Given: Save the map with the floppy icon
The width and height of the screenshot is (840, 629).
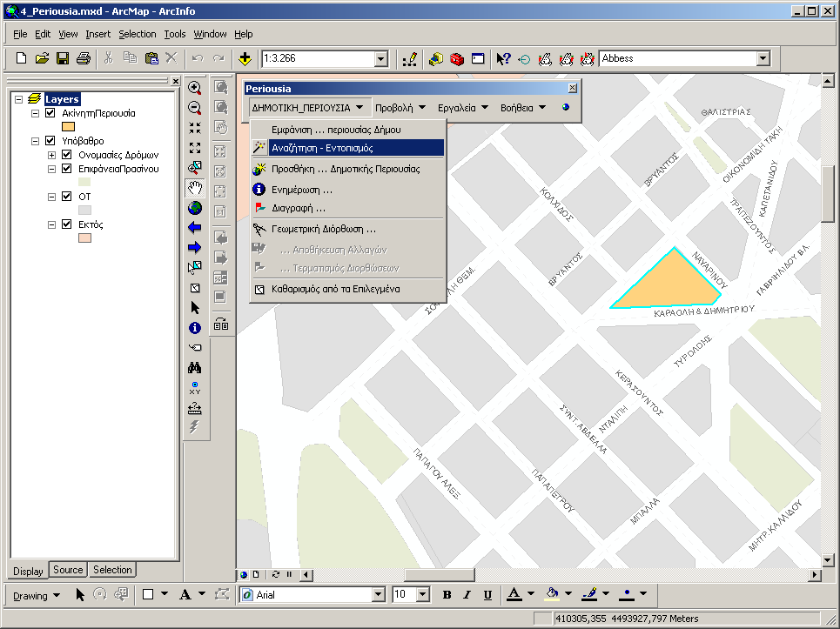Looking at the screenshot, I should (x=63, y=58).
